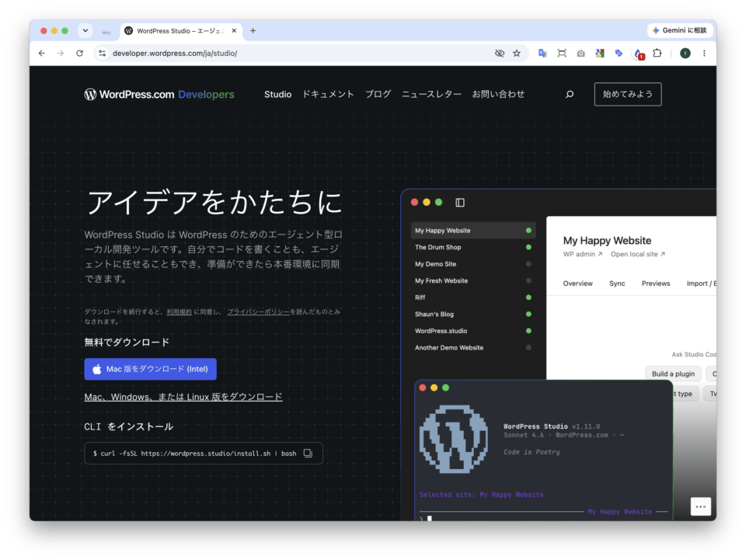Image resolution: width=746 pixels, height=560 pixels.
Task: Click Mac 版をダウンロード (Intel) button
Action: tap(150, 369)
